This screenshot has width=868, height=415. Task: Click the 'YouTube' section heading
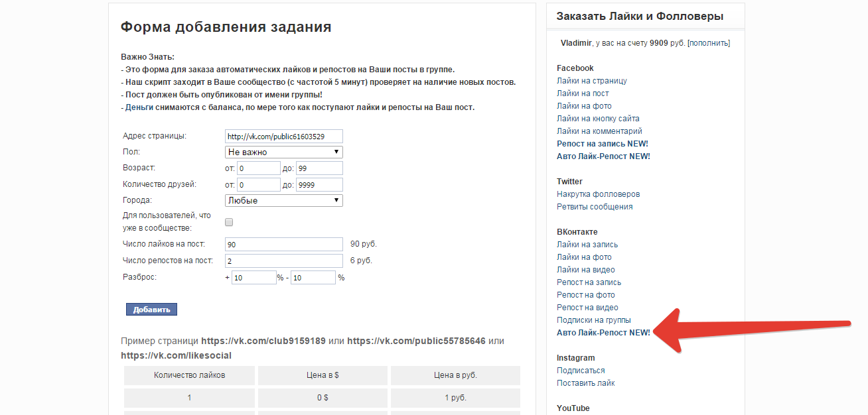pyautogui.click(x=573, y=408)
